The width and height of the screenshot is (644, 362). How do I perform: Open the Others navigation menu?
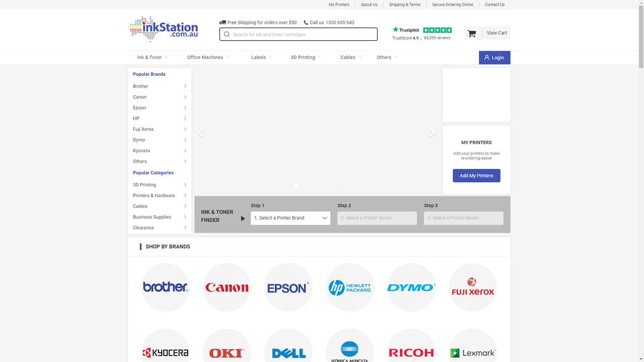point(387,58)
